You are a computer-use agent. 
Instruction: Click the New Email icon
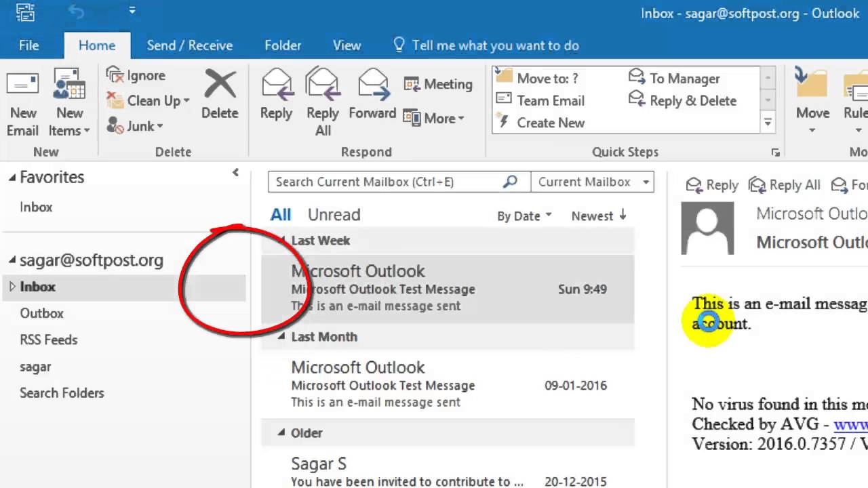[22, 85]
